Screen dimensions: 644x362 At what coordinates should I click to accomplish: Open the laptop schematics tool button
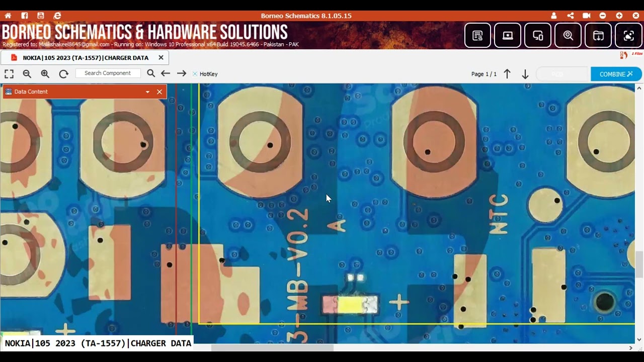pyautogui.click(x=508, y=35)
